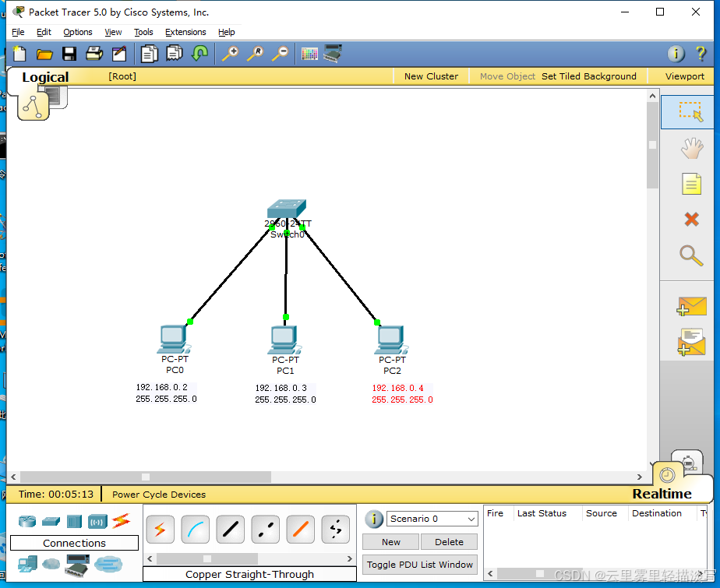
Task: Click the network information i icon
Action: click(x=676, y=54)
